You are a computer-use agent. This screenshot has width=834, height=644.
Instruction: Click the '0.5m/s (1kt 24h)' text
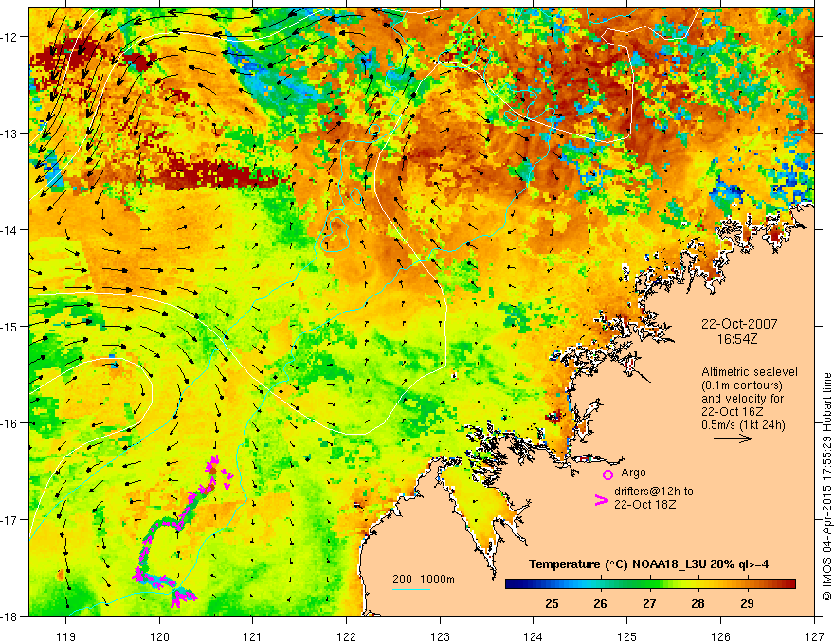pos(744,425)
